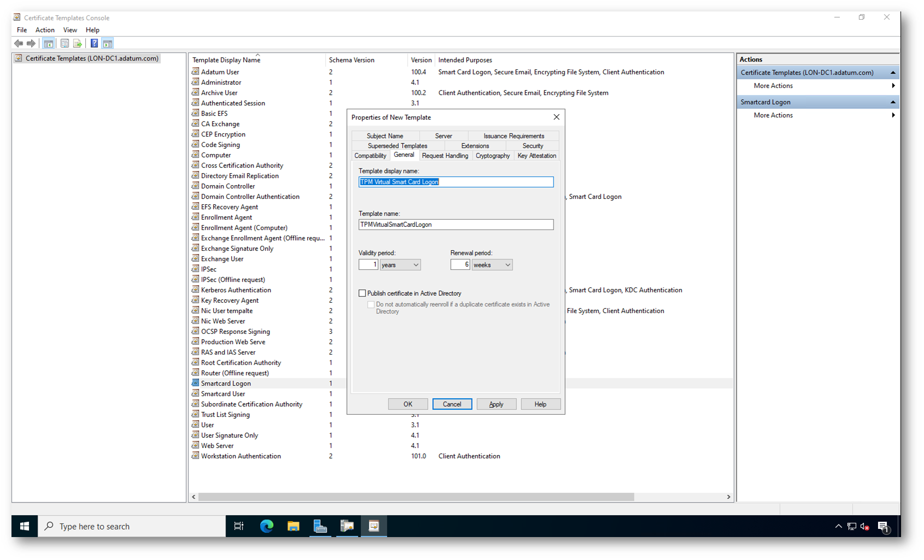Switch to the Cryptography tab
924x560 pixels.
point(492,156)
